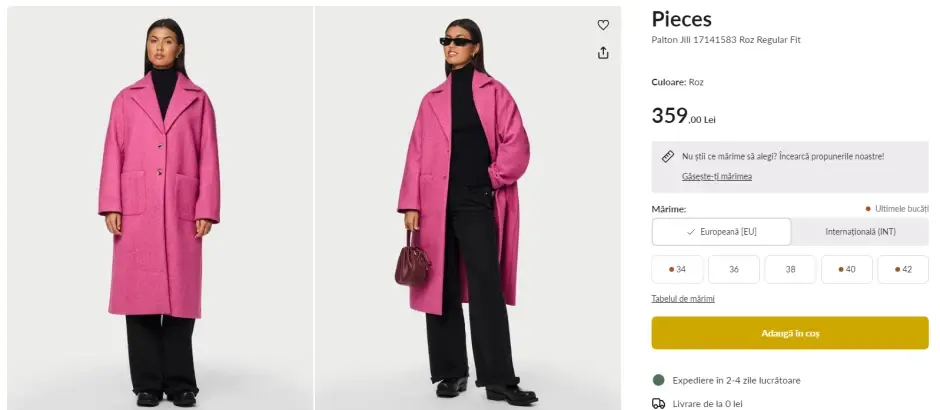The width and height of the screenshot is (940, 410).
Task: Click the ruler icon in the size suggestion box
Action: point(668,156)
